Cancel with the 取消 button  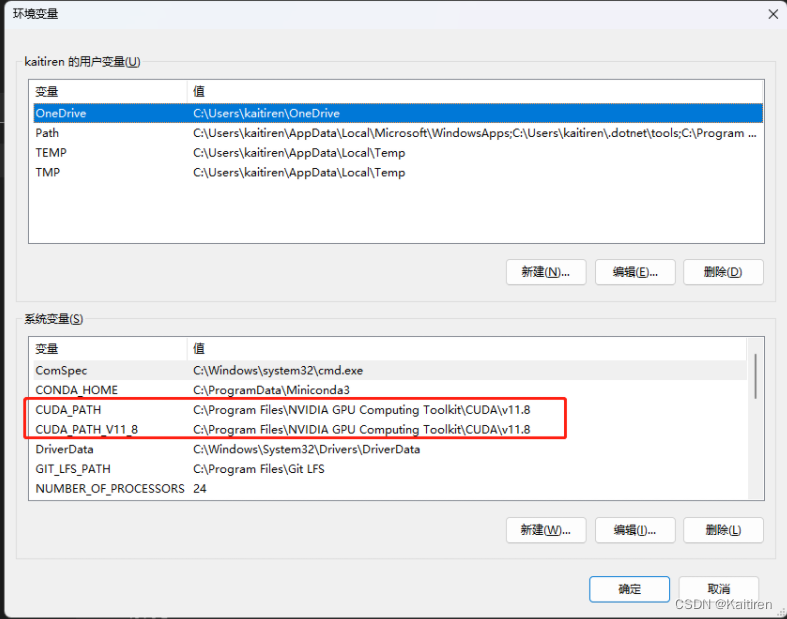[719, 589]
